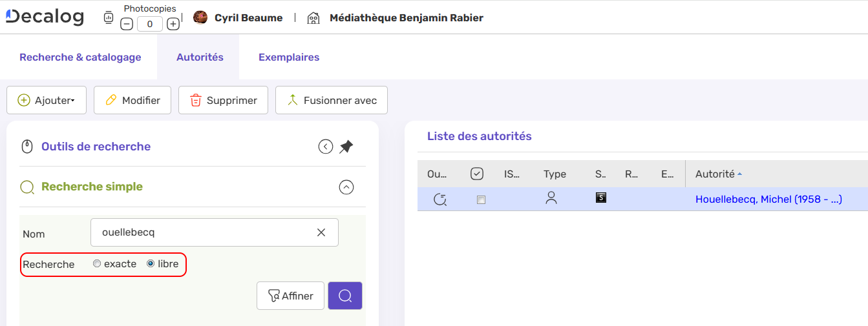Viewport: 868px width, 326px height.
Task: Click the tools icon in Houellebecq row
Action: click(x=440, y=199)
